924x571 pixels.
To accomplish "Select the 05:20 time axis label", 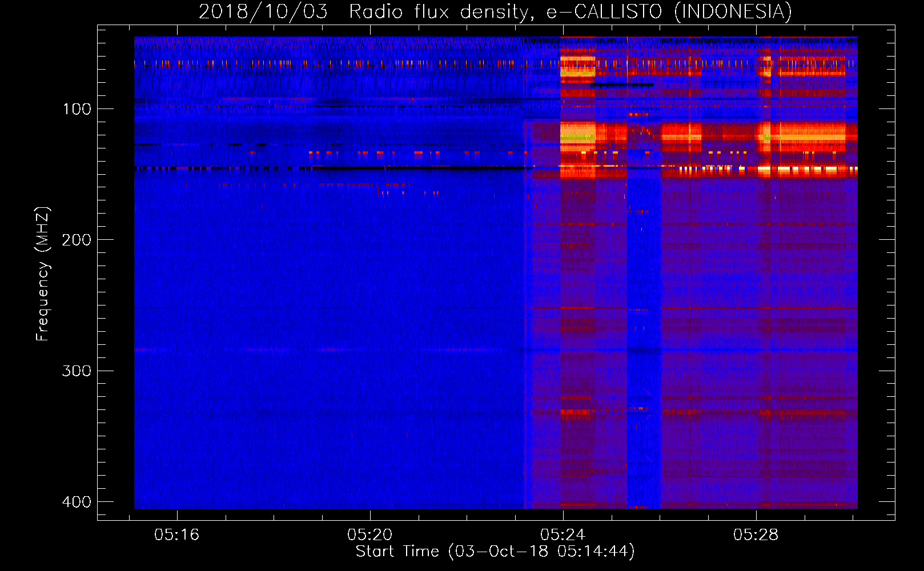I will pyautogui.click(x=369, y=535).
